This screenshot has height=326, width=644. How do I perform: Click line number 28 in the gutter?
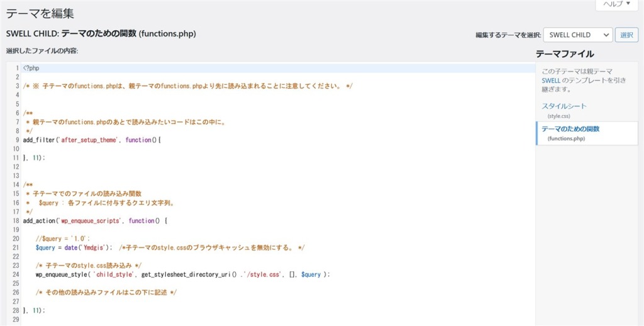[16, 310]
